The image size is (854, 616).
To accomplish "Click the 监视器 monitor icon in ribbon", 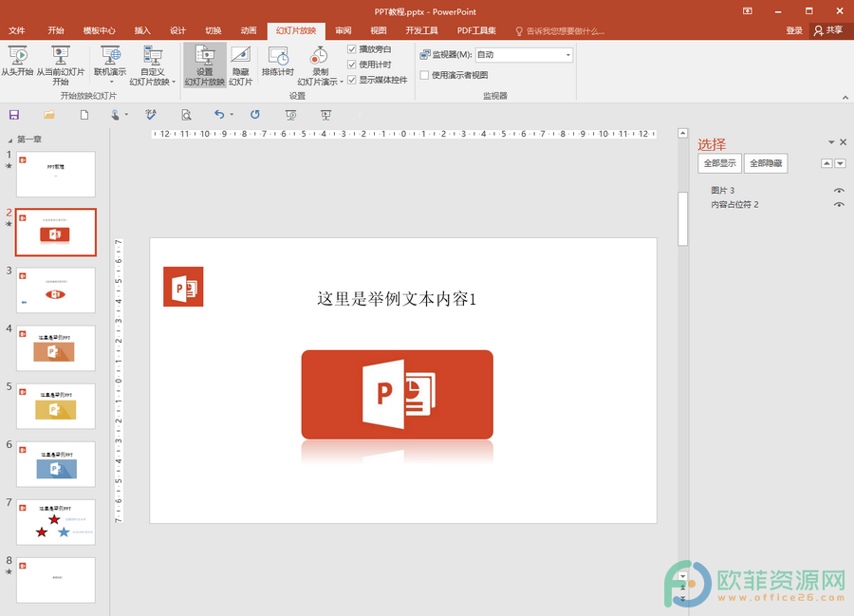I will click(425, 54).
